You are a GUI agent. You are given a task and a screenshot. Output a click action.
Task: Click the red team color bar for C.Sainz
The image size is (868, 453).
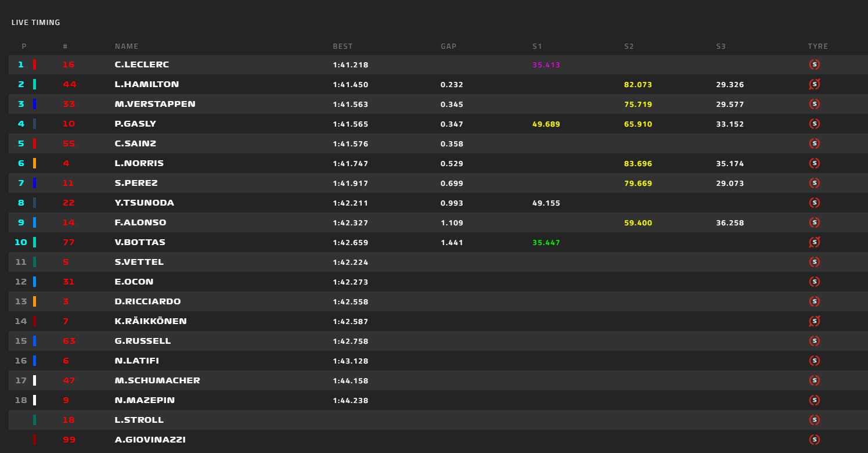tap(35, 143)
